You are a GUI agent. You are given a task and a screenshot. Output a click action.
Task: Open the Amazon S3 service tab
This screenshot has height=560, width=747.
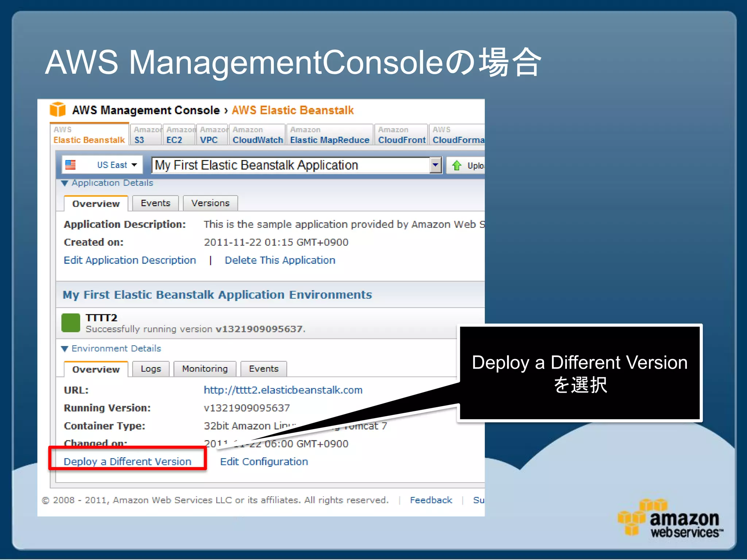tap(146, 135)
